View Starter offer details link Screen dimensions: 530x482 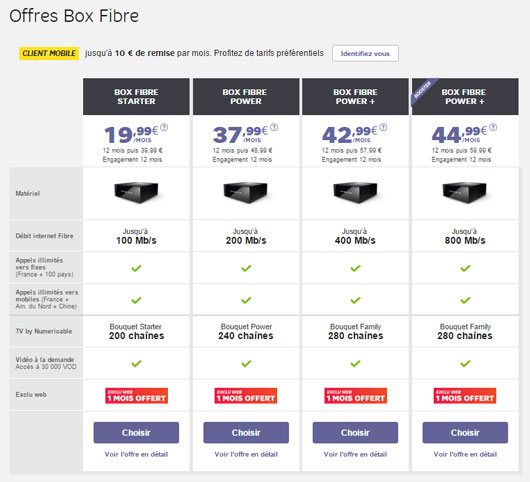click(x=136, y=454)
